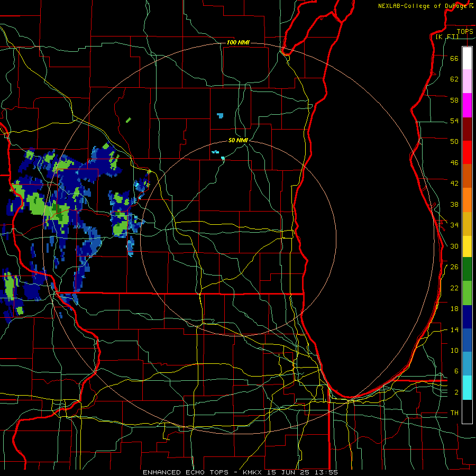Click the legend value "42"

pyautogui.click(x=454, y=184)
